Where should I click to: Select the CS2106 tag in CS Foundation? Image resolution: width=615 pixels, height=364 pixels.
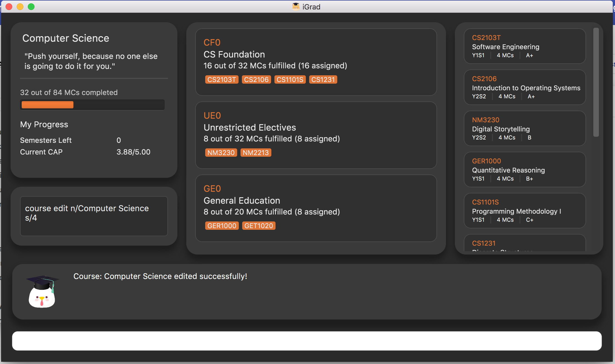click(x=256, y=79)
